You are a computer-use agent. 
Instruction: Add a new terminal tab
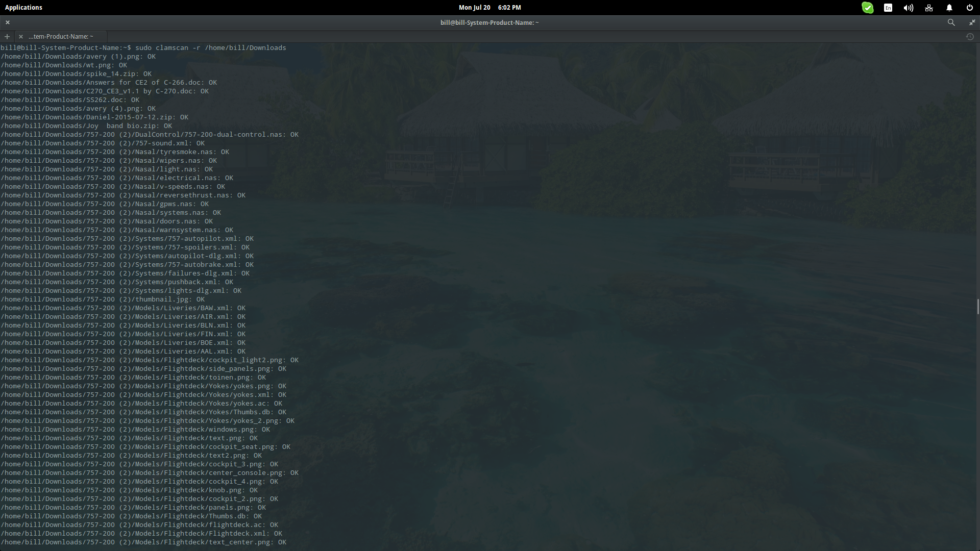pyautogui.click(x=7, y=37)
